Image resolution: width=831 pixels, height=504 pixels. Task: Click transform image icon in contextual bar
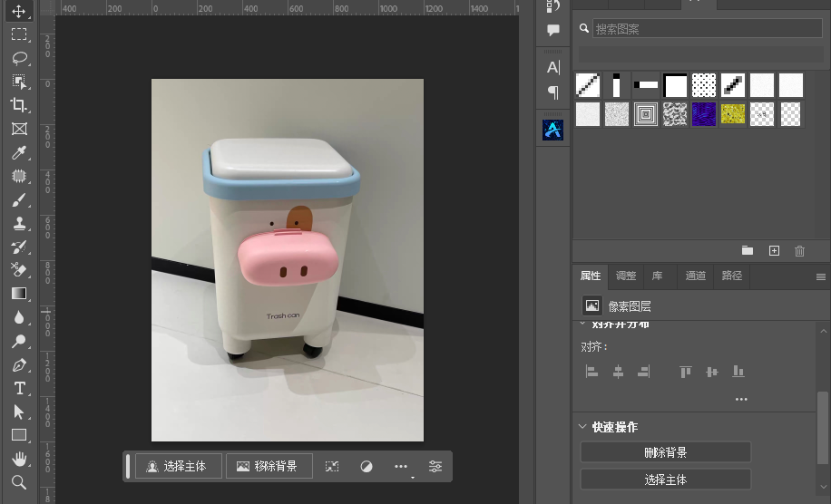click(x=332, y=467)
